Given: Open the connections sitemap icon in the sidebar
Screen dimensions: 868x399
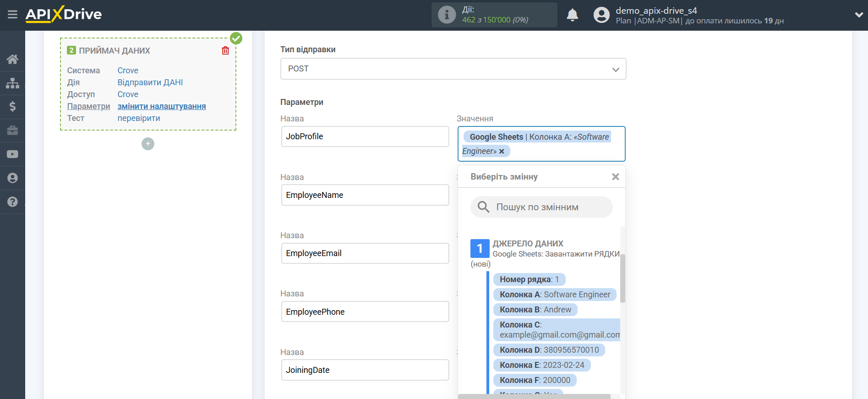Looking at the screenshot, I should [x=12, y=83].
